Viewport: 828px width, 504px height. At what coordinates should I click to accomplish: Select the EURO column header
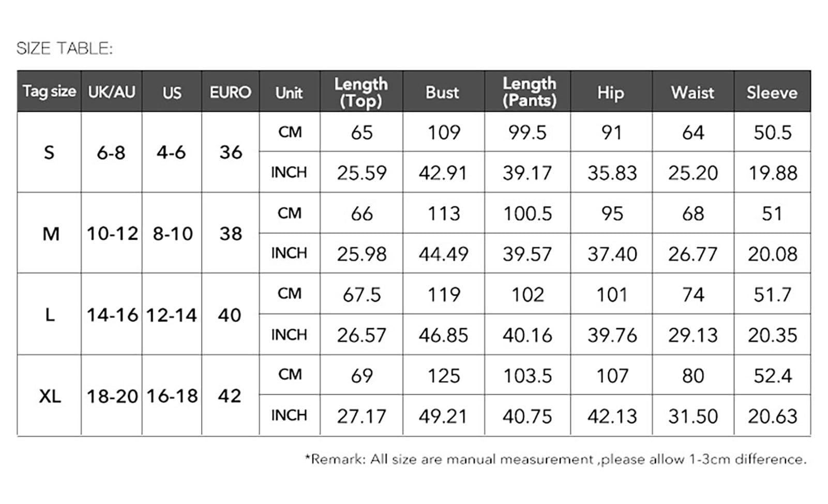tap(230, 91)
